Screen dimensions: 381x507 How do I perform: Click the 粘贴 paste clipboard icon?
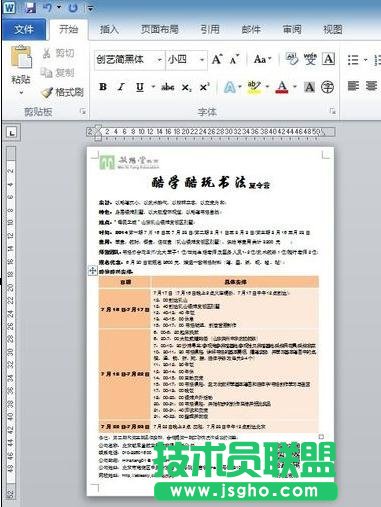21,57
